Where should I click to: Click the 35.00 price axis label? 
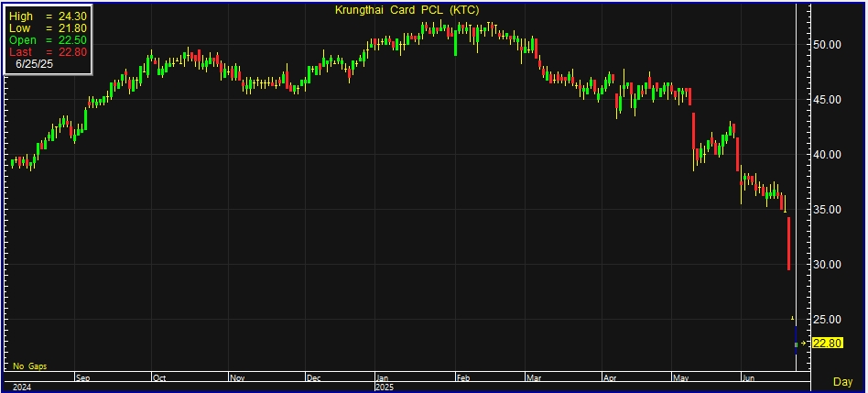828,209
